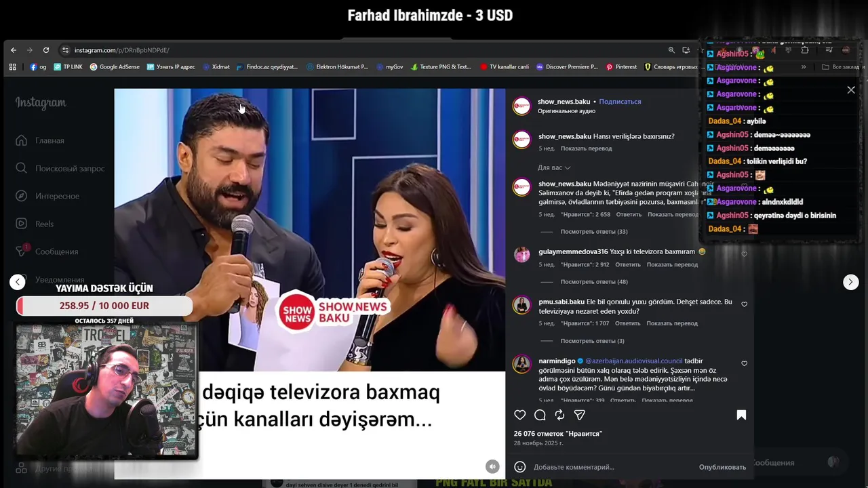Image resolution: width=868 pixels, height=488 pixels.
Task: Like the post with heart icon
Action: pyautogui.click(x=520, y=415)
